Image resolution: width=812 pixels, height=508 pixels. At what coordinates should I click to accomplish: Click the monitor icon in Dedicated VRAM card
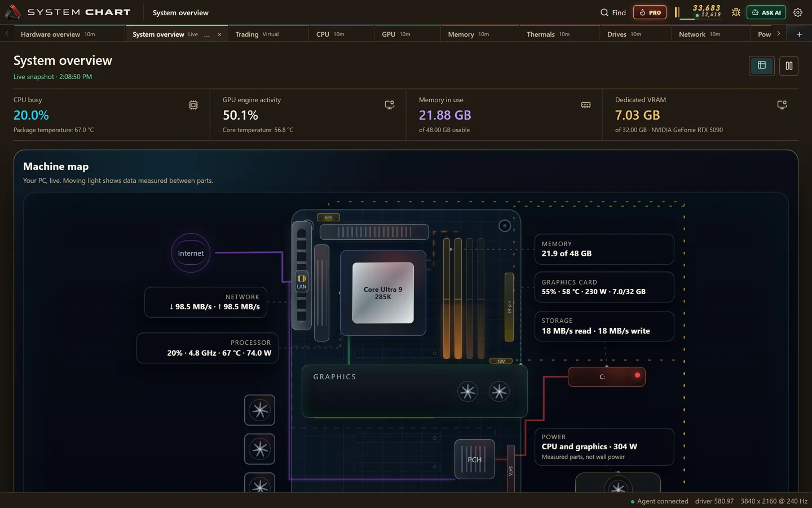pyautogui.click(x=782, y=105)
